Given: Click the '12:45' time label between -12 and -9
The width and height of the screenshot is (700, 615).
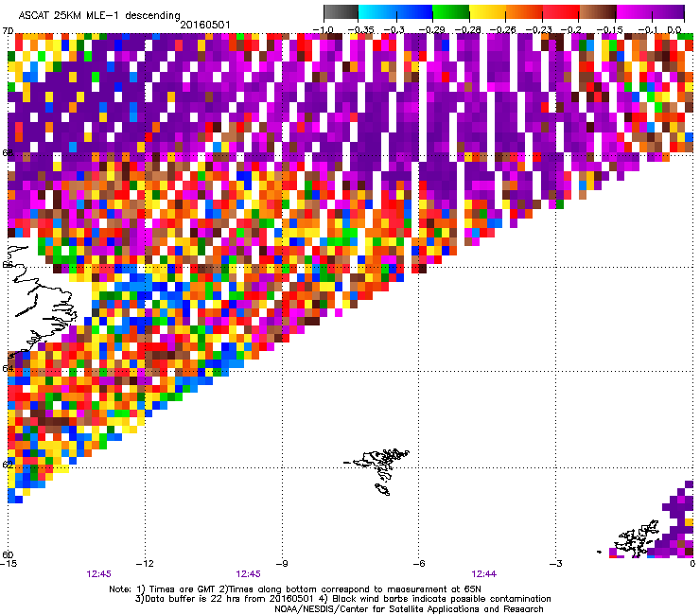Looking at the screenshot, I should click(248, 574).
